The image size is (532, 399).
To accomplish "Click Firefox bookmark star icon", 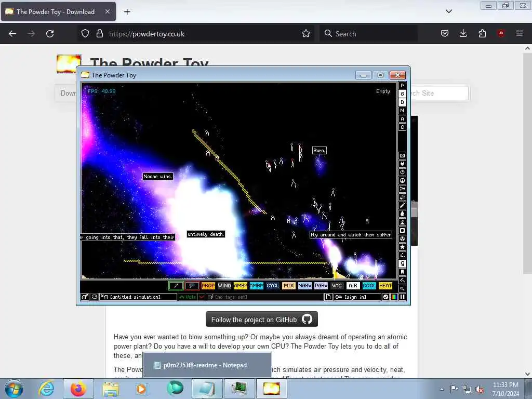I will click(305, 34).
